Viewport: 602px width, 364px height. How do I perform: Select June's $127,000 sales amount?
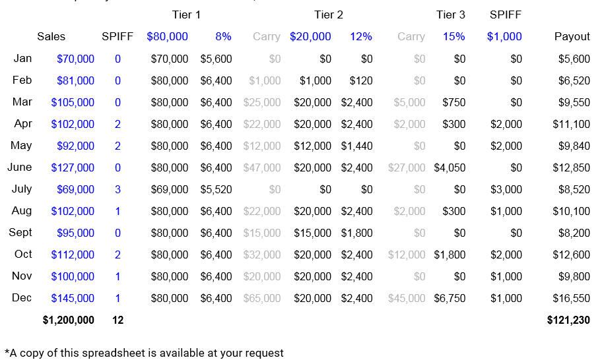pyautogui.click(x=73, y=167)
